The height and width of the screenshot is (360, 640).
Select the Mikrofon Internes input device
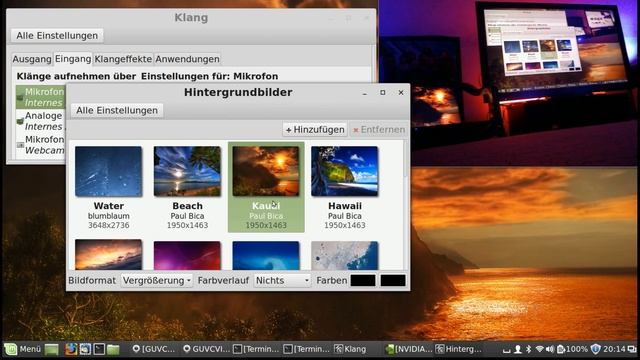click(x=40, y=97)
